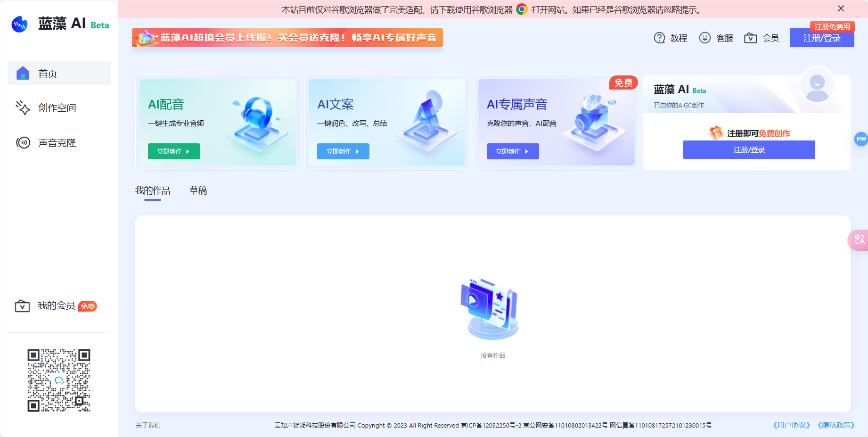Open 创作空间 in the sidebar
Screen dimensions: 868x437
coord(57,108)
